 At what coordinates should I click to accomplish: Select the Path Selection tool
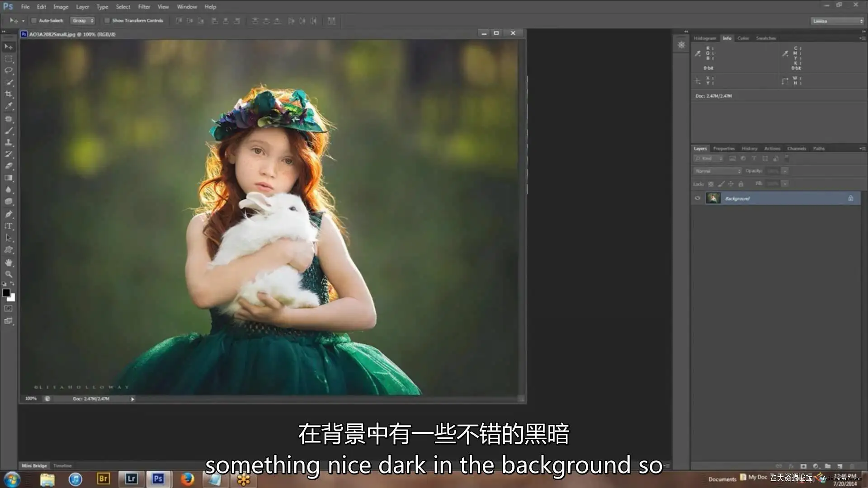click(9, 238)
